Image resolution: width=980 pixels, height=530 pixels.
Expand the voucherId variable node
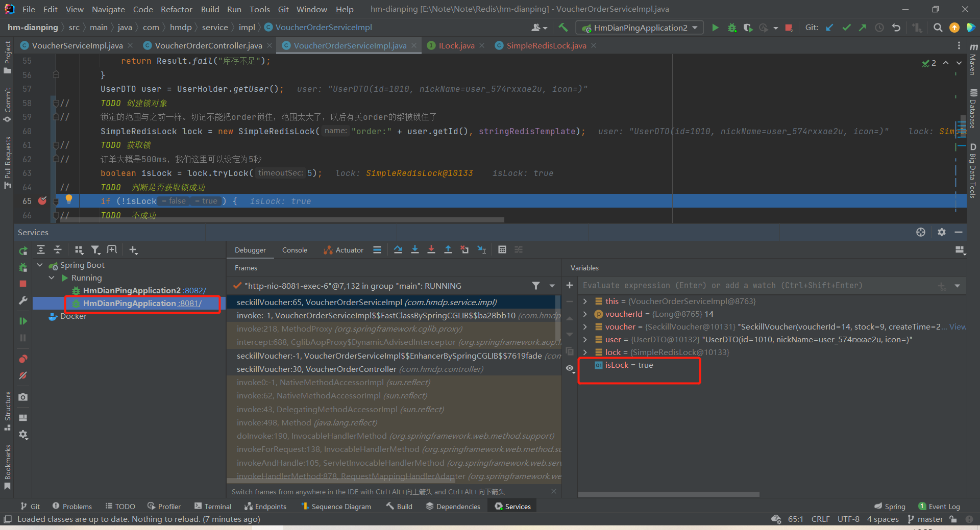point(585,314)
